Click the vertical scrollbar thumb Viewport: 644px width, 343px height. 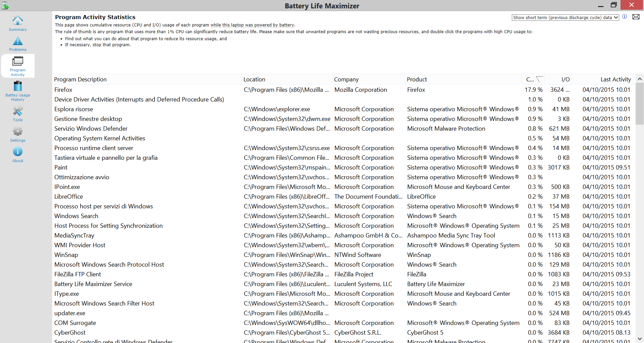(640, 104)
